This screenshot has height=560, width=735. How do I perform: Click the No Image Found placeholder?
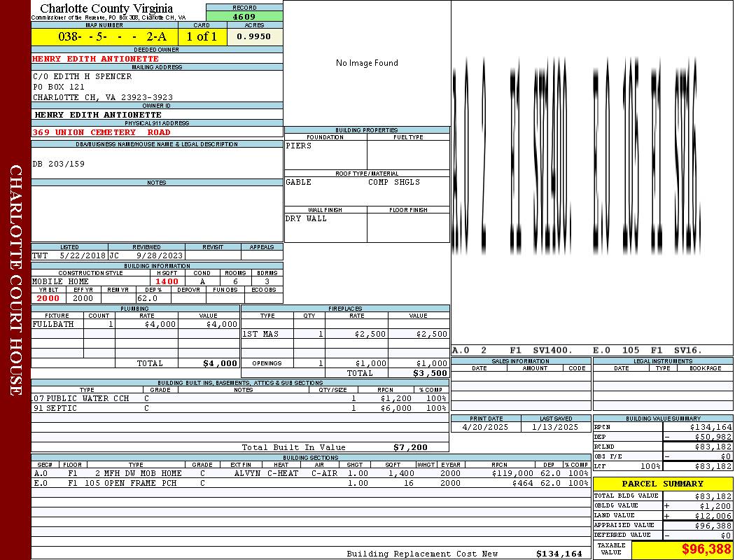[x=367, y=63]
